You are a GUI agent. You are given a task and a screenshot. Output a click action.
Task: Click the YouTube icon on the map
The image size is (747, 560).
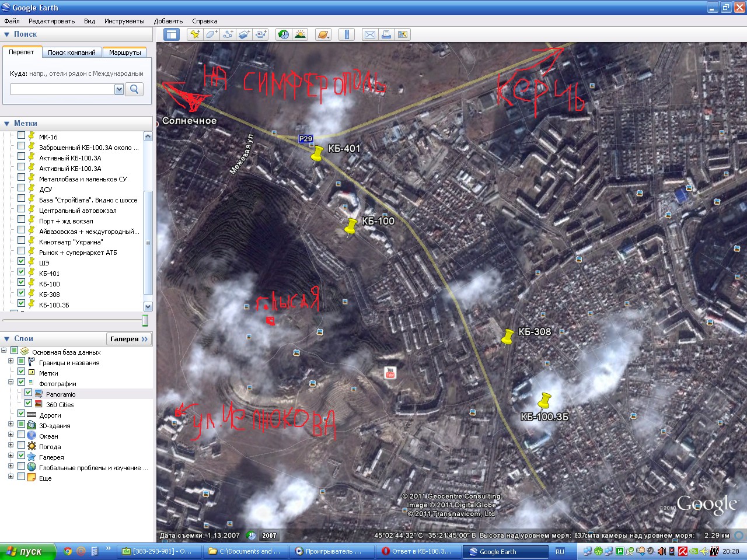coord(390,372)
